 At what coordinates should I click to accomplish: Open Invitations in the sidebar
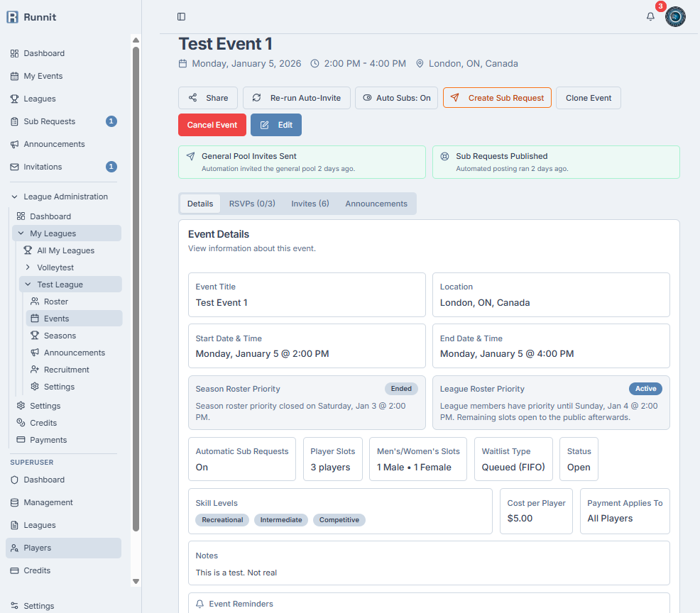click(43, 167)
